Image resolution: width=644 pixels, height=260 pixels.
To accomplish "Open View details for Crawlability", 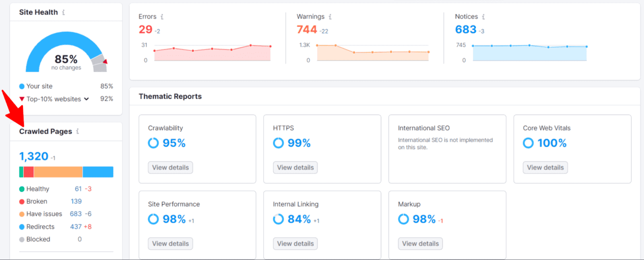I will coord(170,168).
